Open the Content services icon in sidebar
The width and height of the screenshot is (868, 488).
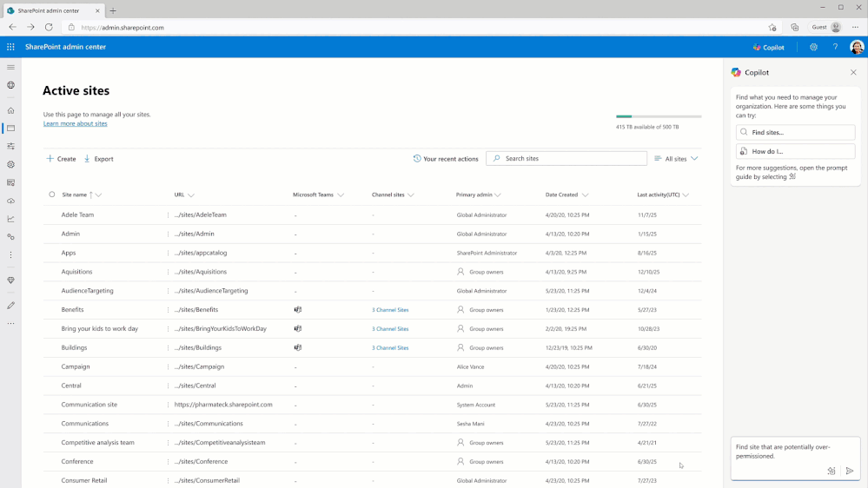click(x=10, y=182)
